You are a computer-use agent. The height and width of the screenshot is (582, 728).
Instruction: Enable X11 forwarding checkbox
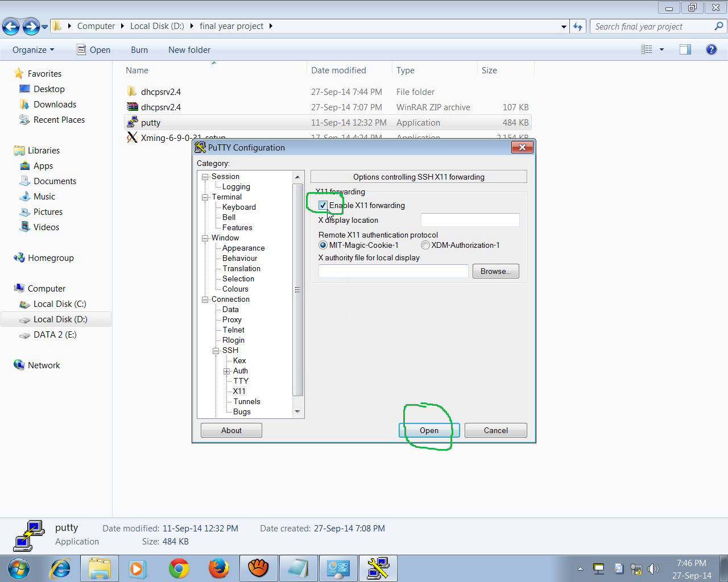click(x=323, y=205)
